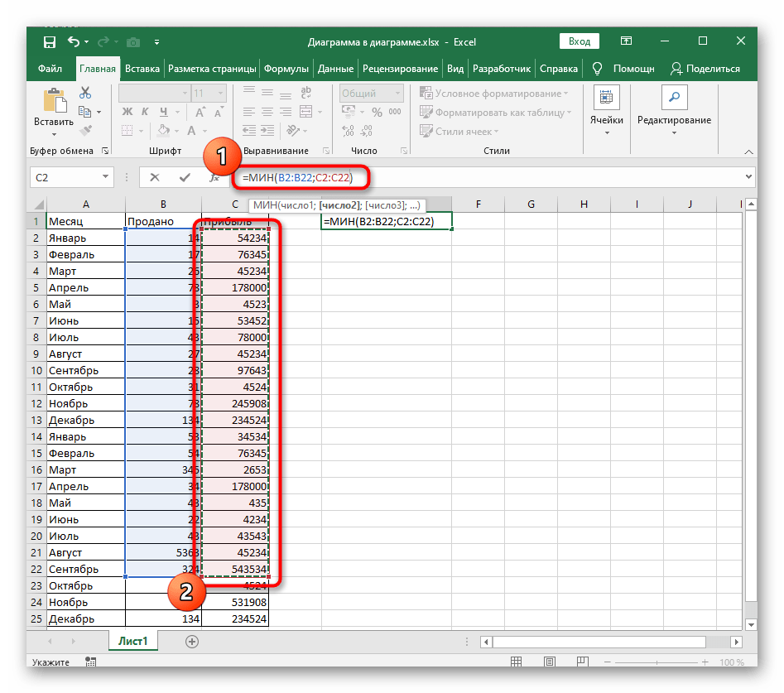Click the zoom slider in status bar
The width and height of the screenshot is (784, 693).
coord(657,662)
